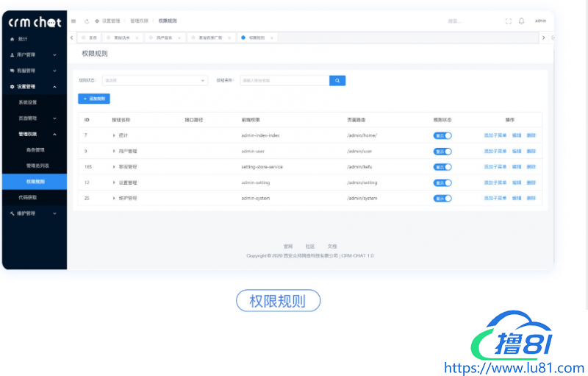
Task: Click 删除 link for 统计 row
Action: [531, 135]
